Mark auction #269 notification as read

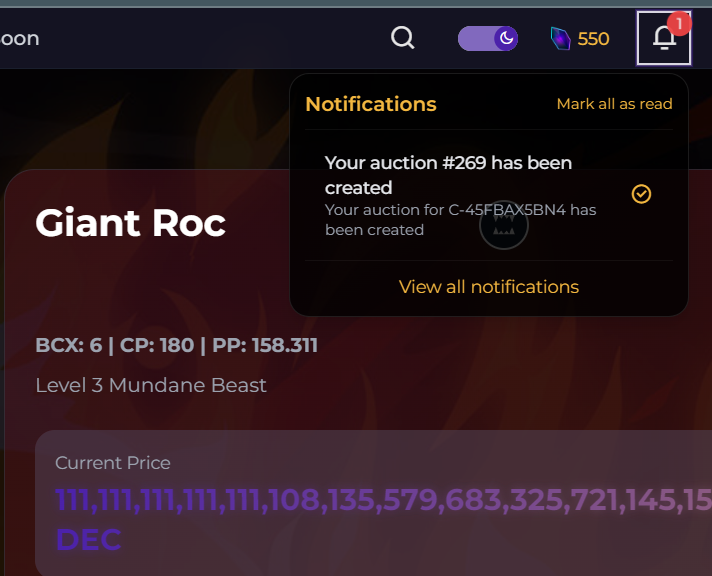pyautogui.click(x=641, y=194)
